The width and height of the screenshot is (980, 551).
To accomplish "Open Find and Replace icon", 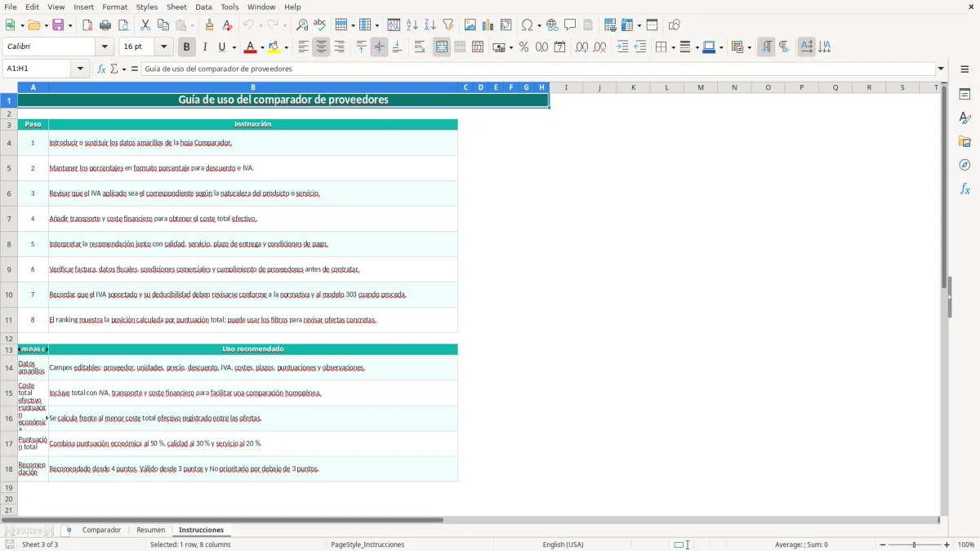I will tap(302, 25).
